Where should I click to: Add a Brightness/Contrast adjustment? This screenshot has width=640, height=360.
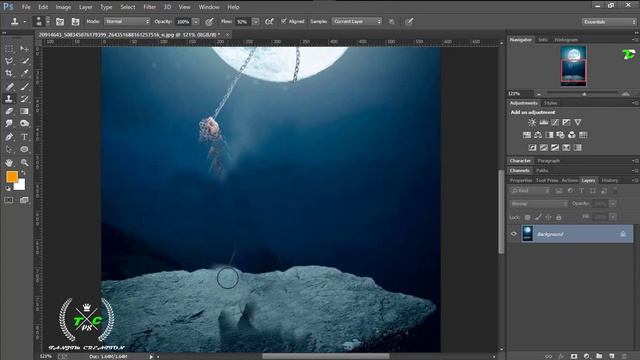coord(532,122)
